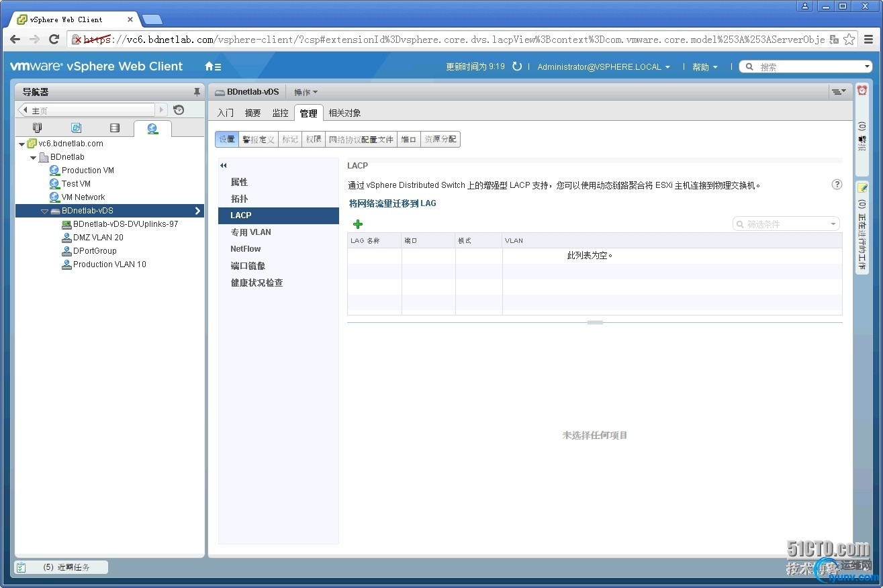Open Resource Allocation (资源分配) sub-tab
883x588 pixels.
[x=440, y=139]
